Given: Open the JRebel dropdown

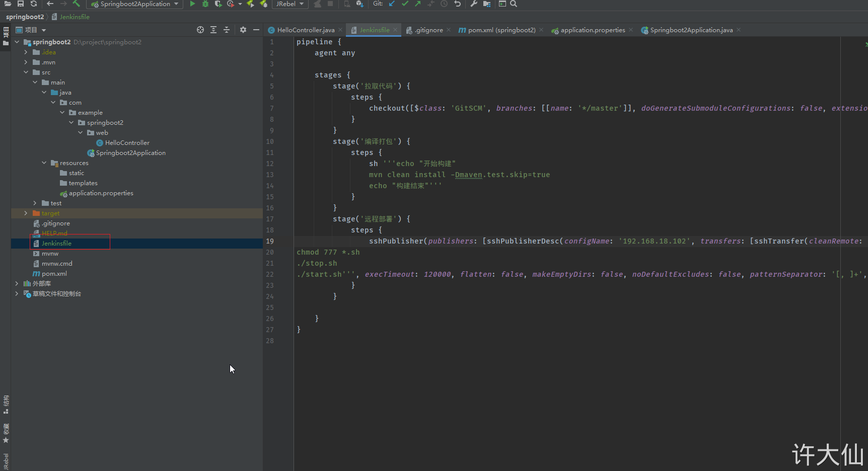Looking at the screenshot, I should point(290,4).
